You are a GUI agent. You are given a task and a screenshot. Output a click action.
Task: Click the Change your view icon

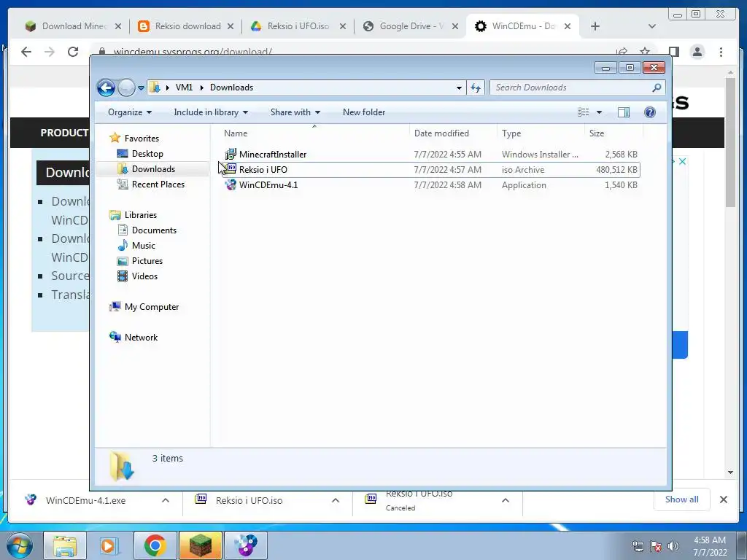(583, 112)
